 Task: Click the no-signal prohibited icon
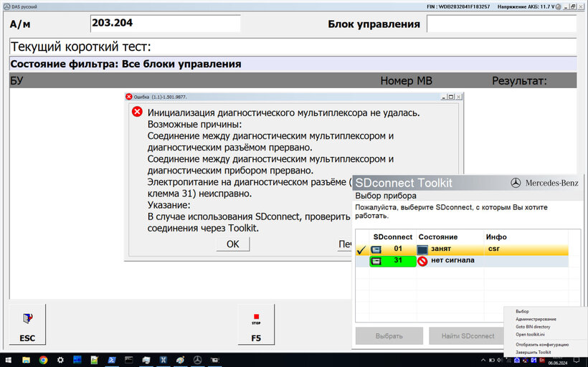(422, 262)
